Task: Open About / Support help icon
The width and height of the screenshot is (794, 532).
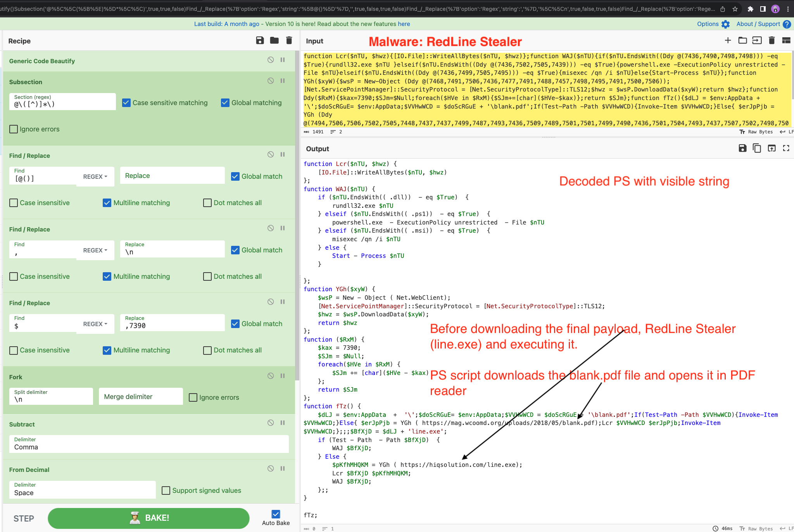Action: pyautogui.click(x=787, y=24)
